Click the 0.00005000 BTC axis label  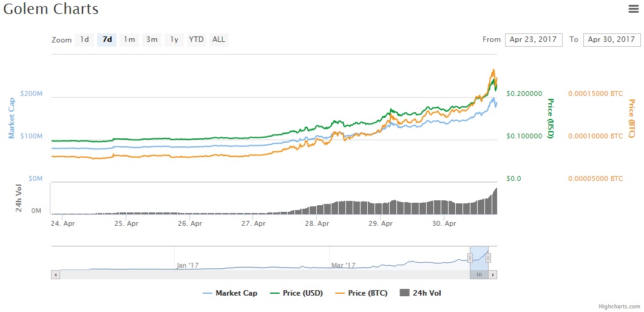595,178
